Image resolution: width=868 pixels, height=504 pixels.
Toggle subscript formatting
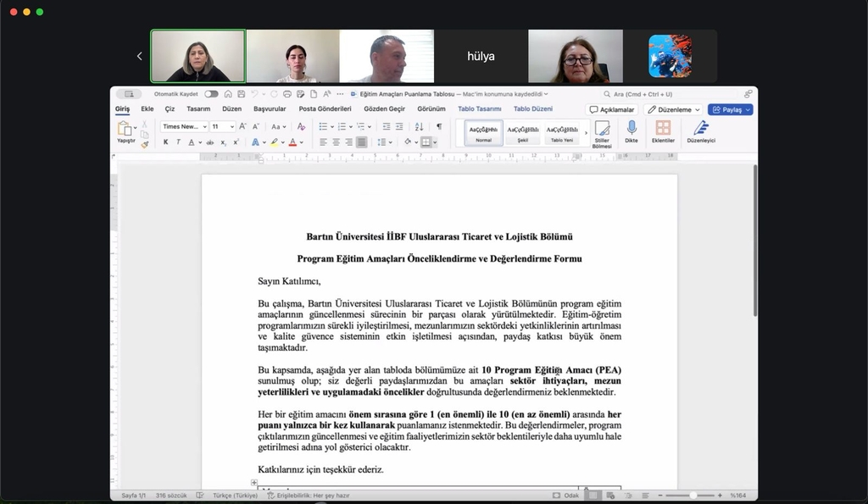(223, 142)
